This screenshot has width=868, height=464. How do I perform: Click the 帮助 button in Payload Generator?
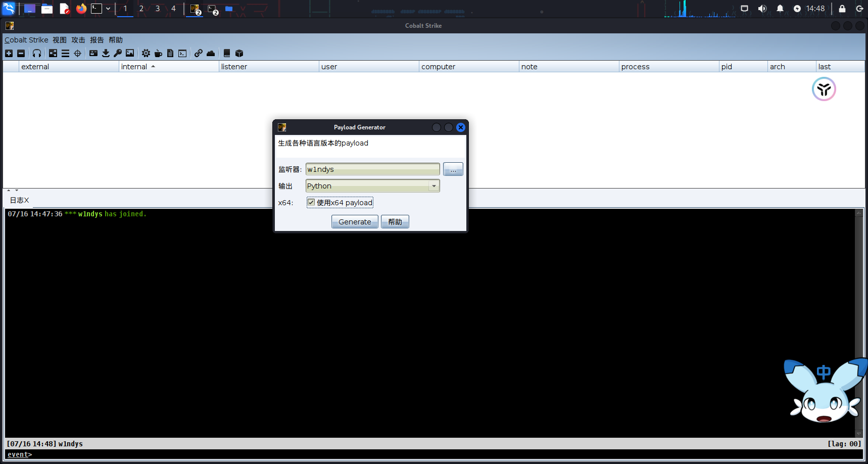(x=395, y=222)
